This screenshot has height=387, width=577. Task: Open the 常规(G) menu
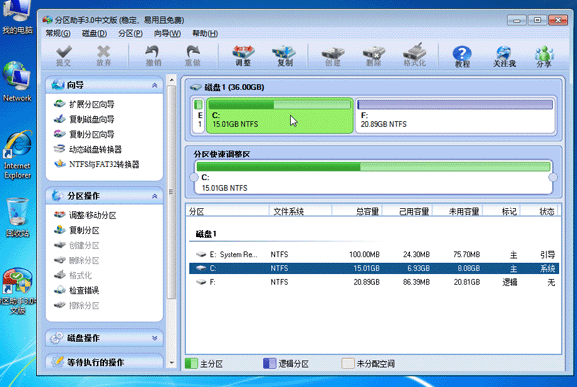click(x=58, y=33)
